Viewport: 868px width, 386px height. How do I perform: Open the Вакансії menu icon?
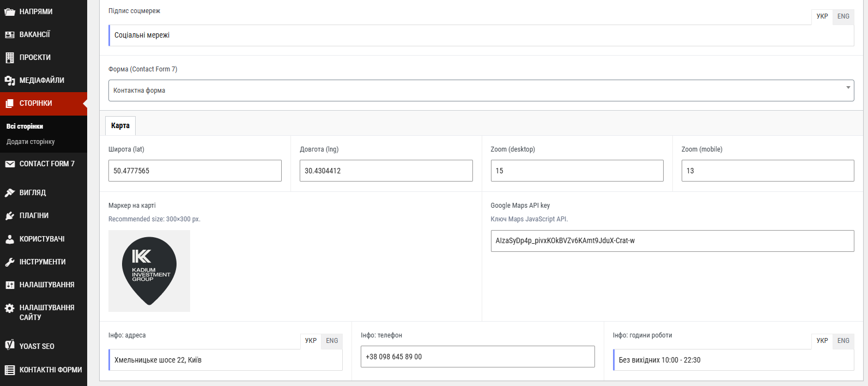coord(10,34)
